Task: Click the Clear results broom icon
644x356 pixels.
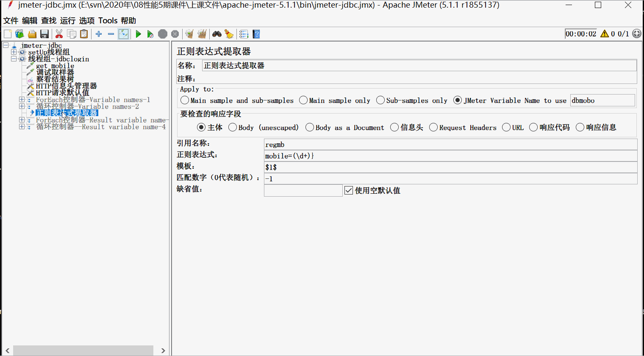Action: 189,34
